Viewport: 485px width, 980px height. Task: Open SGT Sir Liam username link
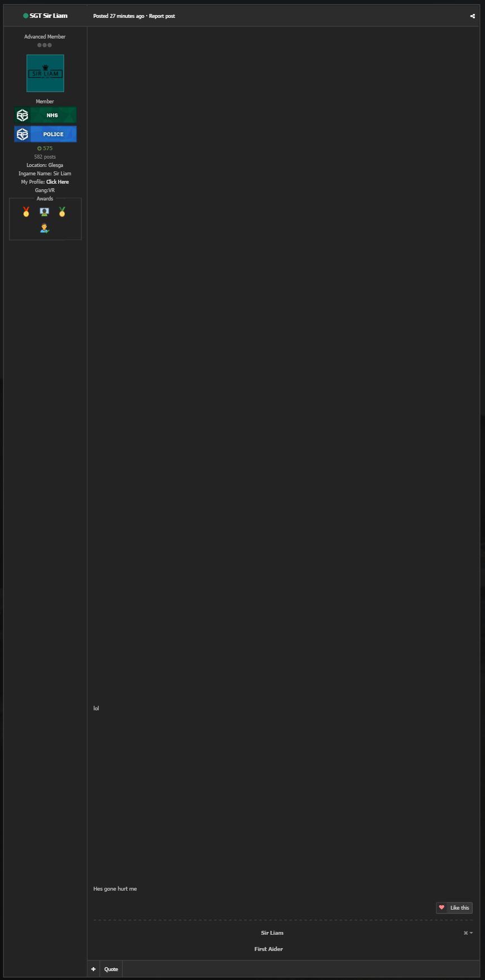click(x=49, y=16)
